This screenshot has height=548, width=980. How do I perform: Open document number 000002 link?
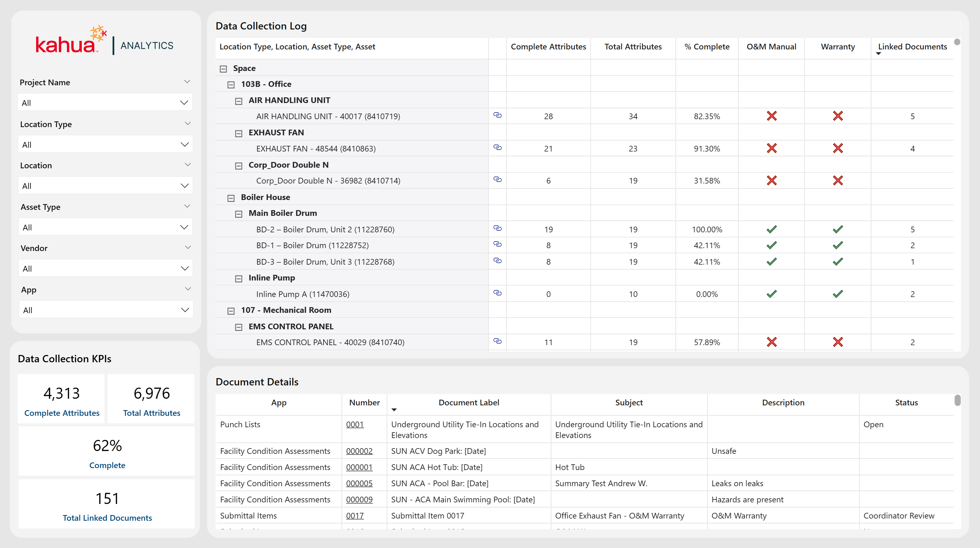click(359, 451)
